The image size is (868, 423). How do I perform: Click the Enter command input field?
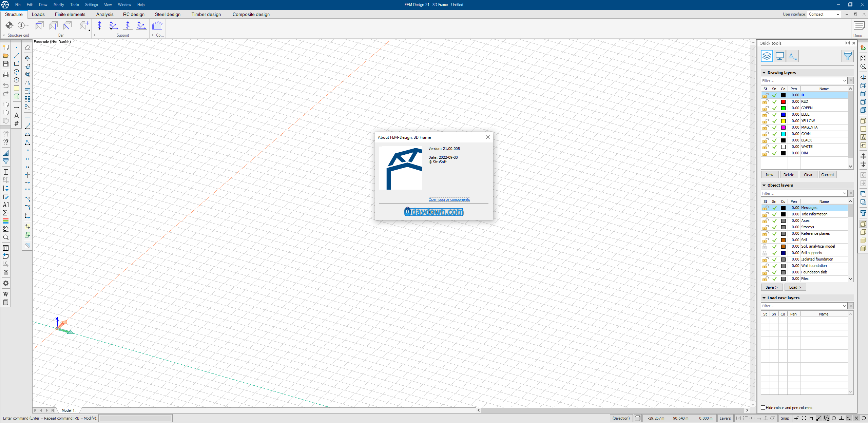pyautogui.click(x=135, y=418)
